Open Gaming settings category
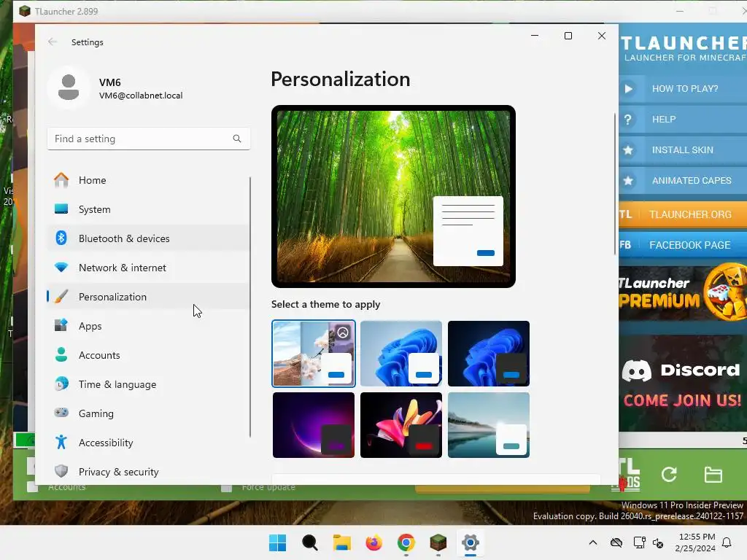This screenshot has width=747, height=560. coord(148,413)
